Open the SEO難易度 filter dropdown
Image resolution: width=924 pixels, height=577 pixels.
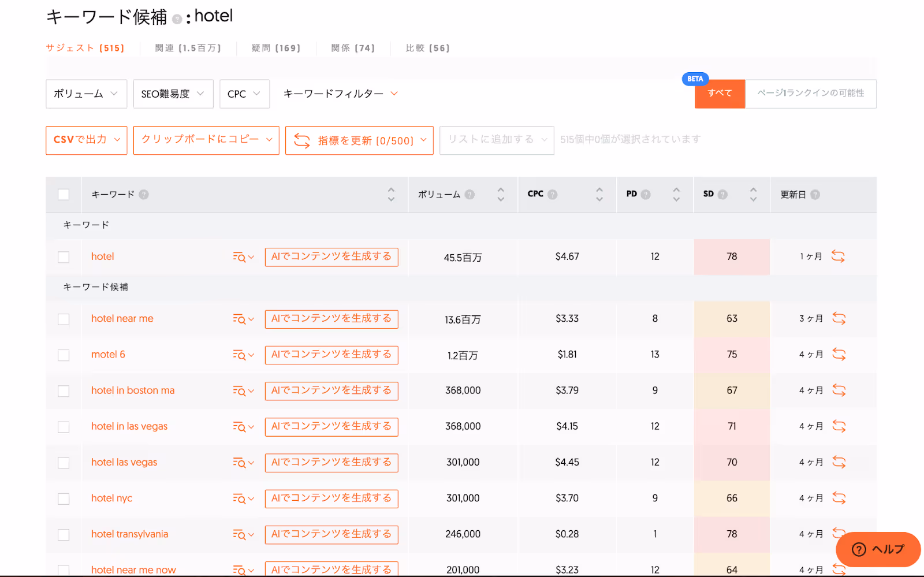pos(173,94)
